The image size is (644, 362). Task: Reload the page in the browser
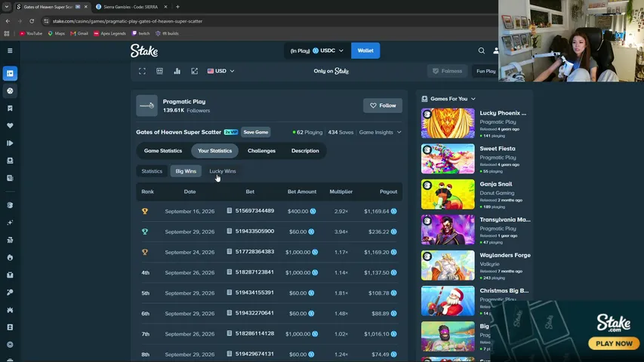coord(32,21)
